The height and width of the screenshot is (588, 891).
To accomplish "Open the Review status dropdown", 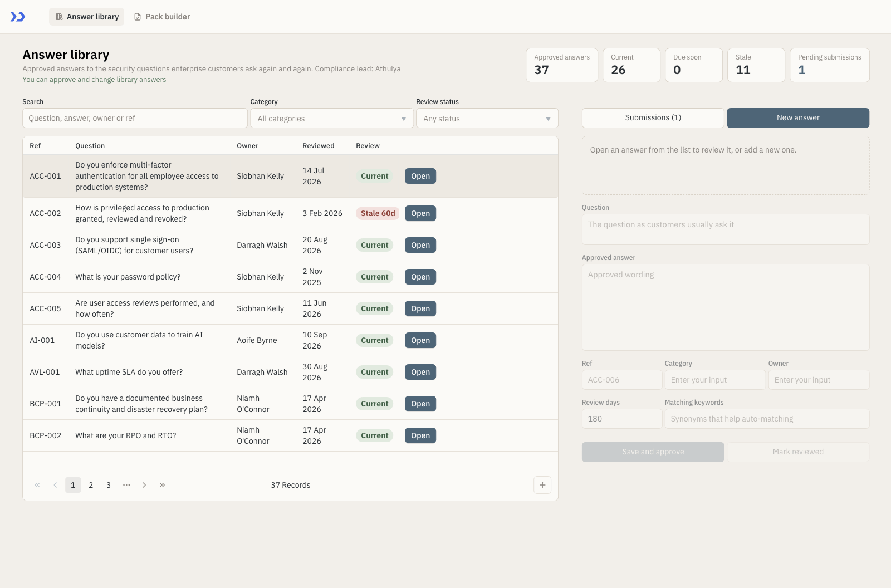I will tap(487, 119).
